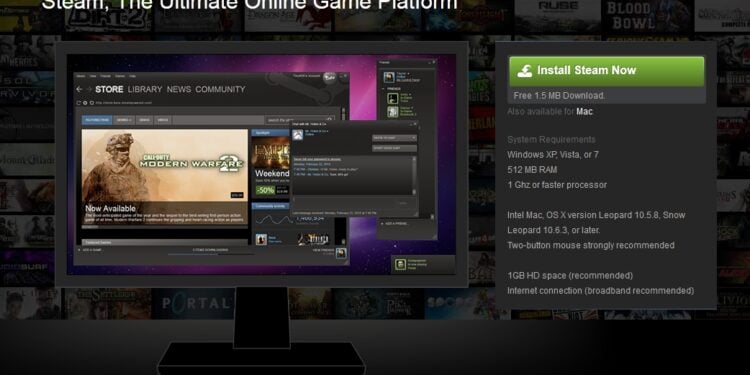Click the '512 MB RAM' requirement text

tap(532, 170)
